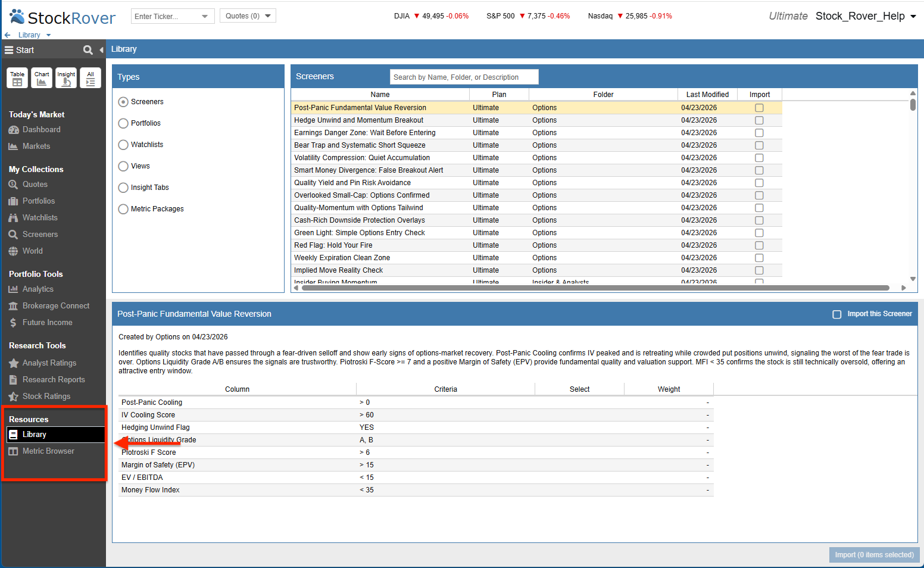This screenshot has width=924, height=568.
Task: Select the Portfolios type radio button
Action: tap(123, 123)
